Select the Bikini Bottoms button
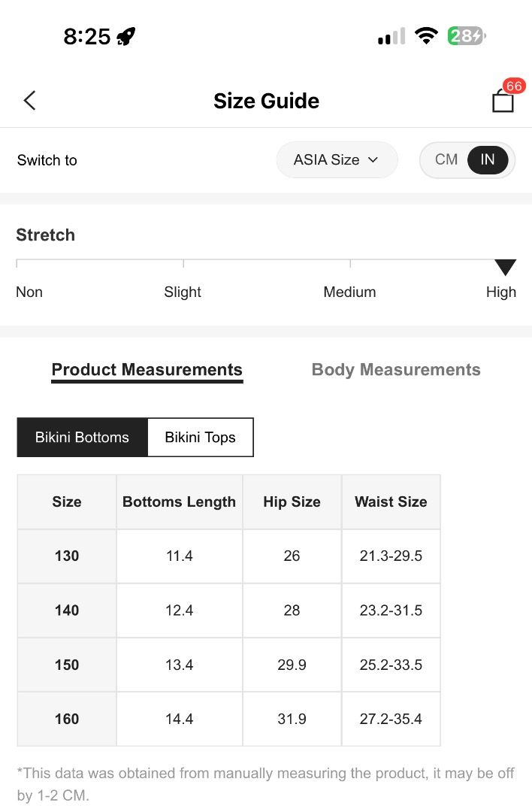532x812 pixels. pyautogui.click(x=83, y=438)
